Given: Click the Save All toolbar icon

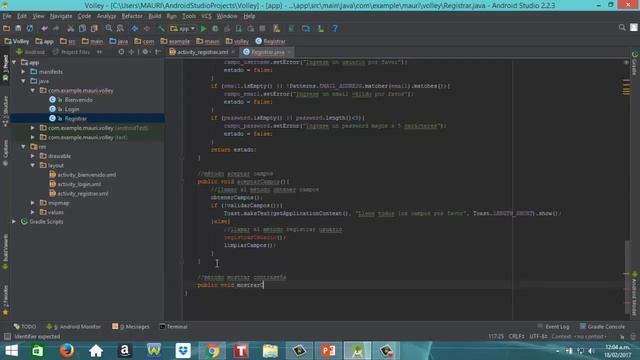Looking at the screenshot, I should [x=18, y=29].
